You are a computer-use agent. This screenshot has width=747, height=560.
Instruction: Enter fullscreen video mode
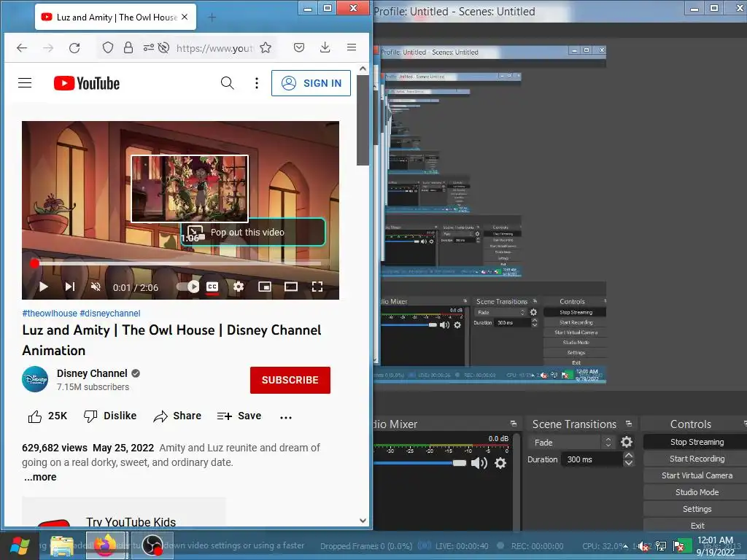click(317, 287)
